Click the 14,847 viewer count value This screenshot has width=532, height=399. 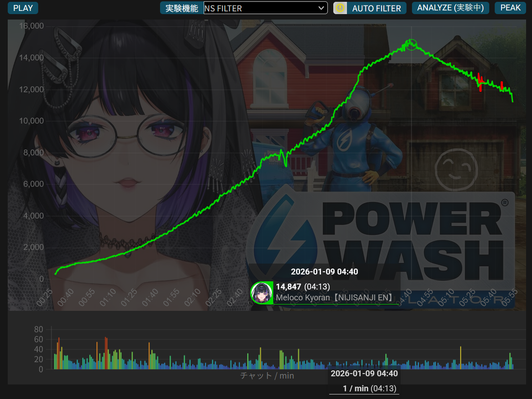tap(288, 287)
